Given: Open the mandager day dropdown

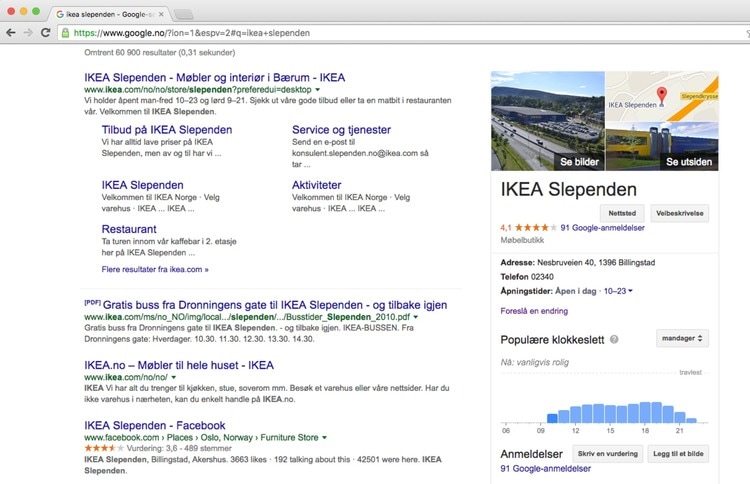Looking at the screenshot, I should [x=683, y=339].
